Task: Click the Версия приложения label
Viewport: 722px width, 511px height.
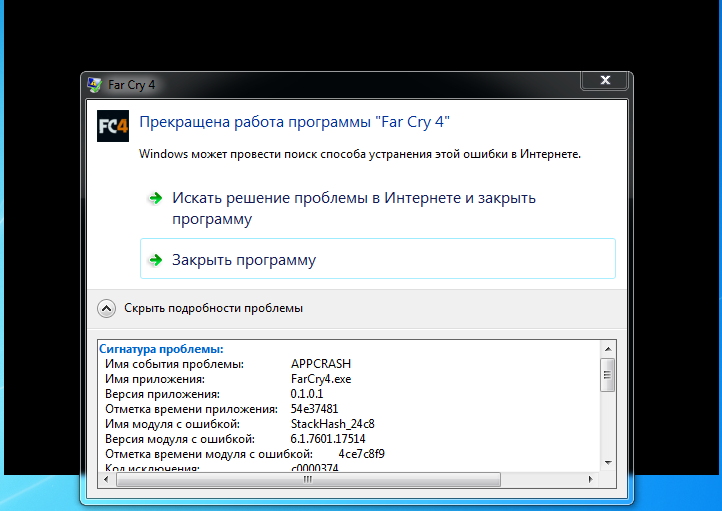Action: tap(163, 395)
